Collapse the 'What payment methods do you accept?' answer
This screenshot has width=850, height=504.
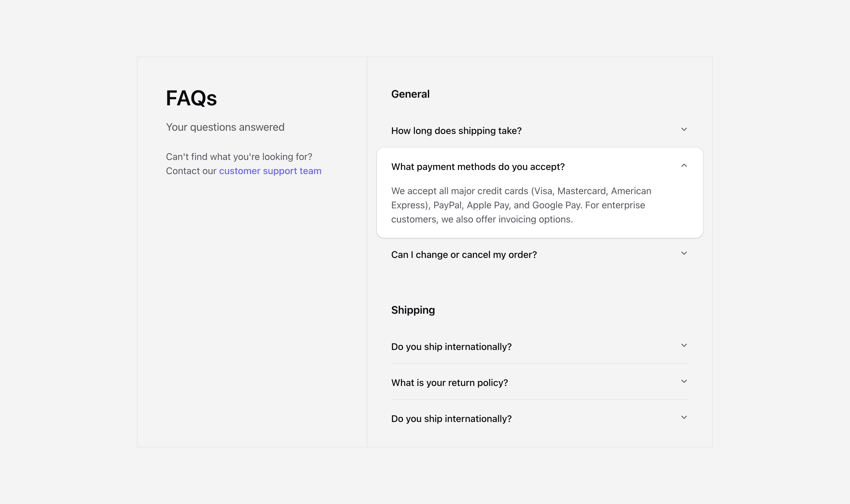pyautogui.click(x=684, y=166)
